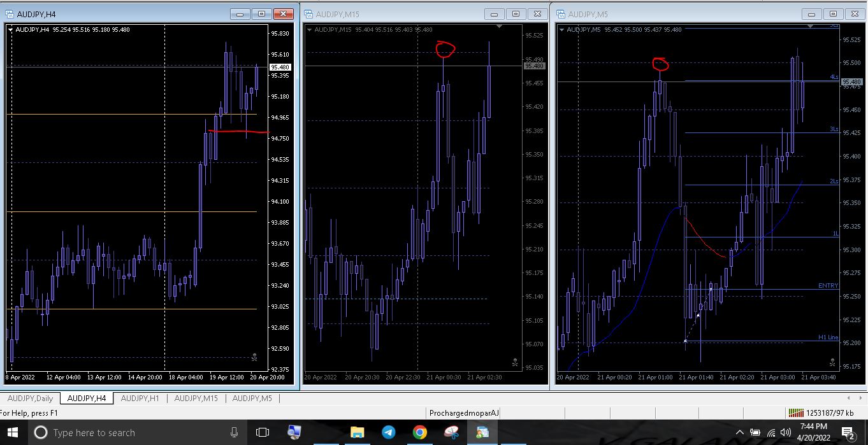Viewport: 868px width, 445px height.
Task: Click the clock showing 7:44 PM
Action: [813, 427]
